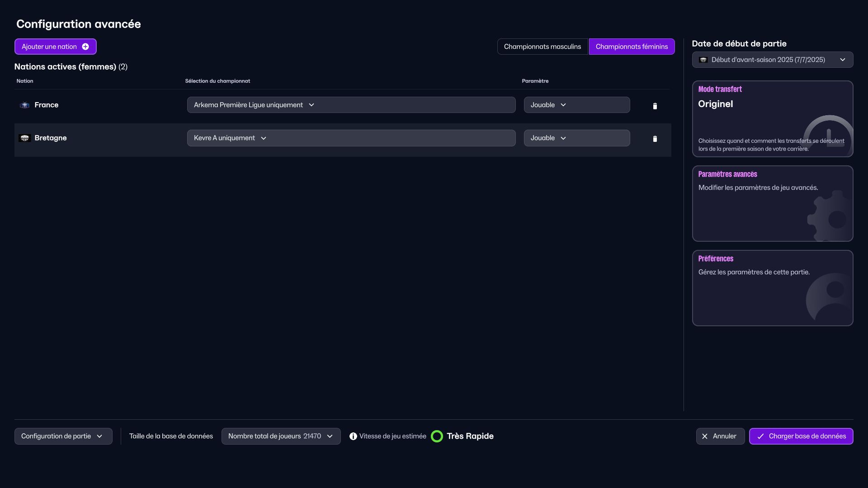Cancel with the Annuler button

click(x=720, y=436)
